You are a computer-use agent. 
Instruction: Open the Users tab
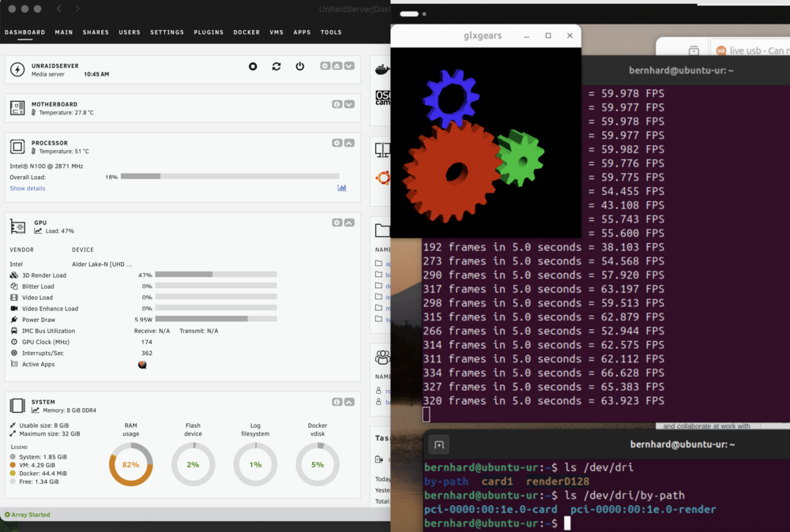[130, 32]
